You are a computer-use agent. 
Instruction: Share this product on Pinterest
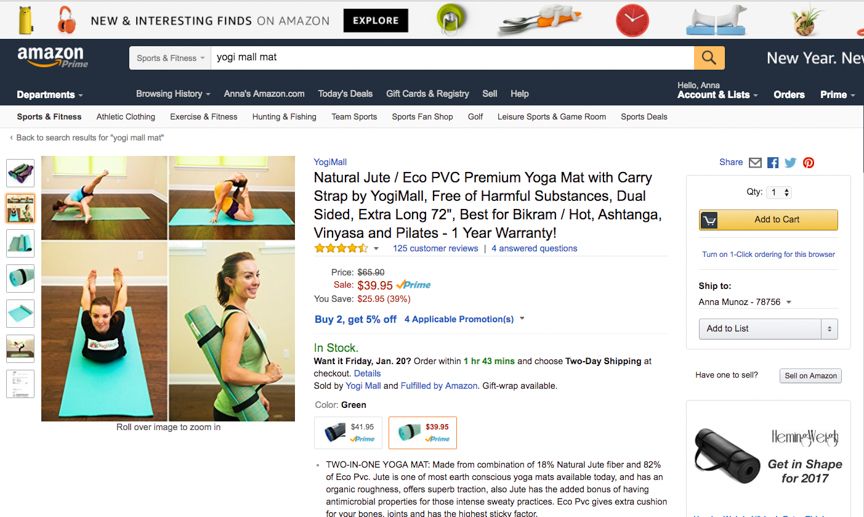pyautogui.click(x=808, y=163)
